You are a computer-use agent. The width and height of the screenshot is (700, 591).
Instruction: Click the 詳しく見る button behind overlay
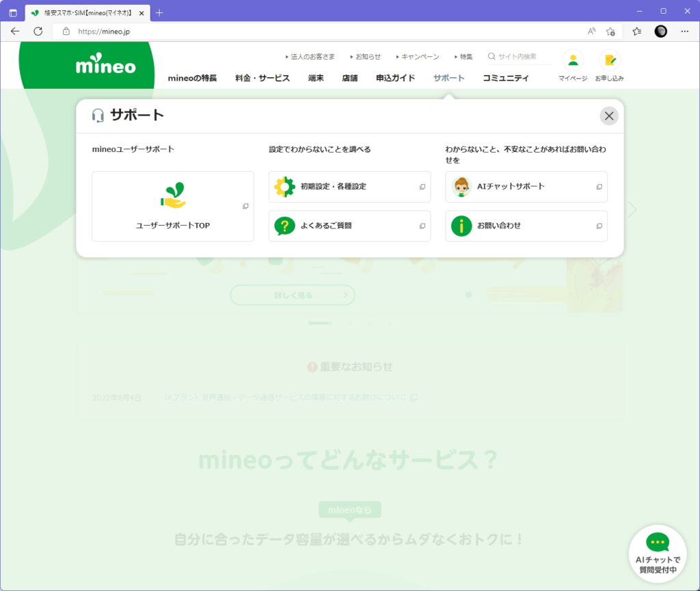pos(293,295)
